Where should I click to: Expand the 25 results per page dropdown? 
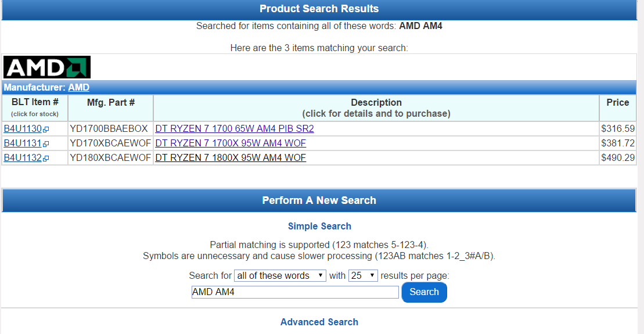click(363, 276)
